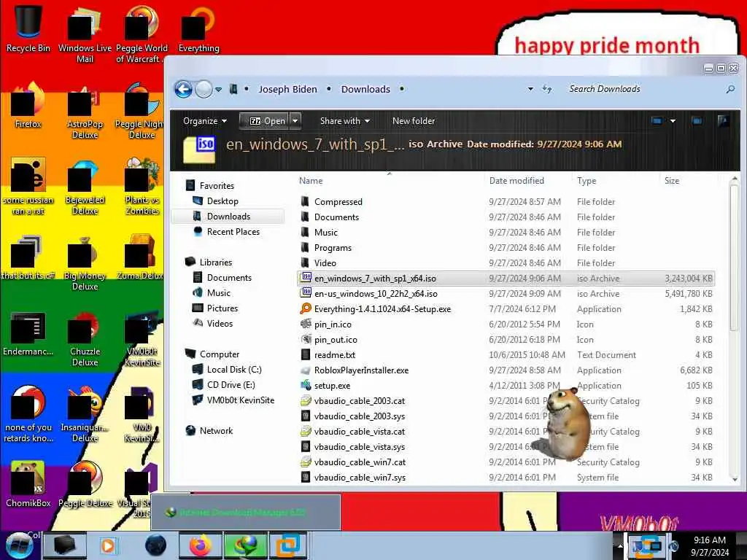The image size is (747, 560).
Task: Select en-us_windows_10_22h2_x64.iso file
Action: tap(376, 293)
